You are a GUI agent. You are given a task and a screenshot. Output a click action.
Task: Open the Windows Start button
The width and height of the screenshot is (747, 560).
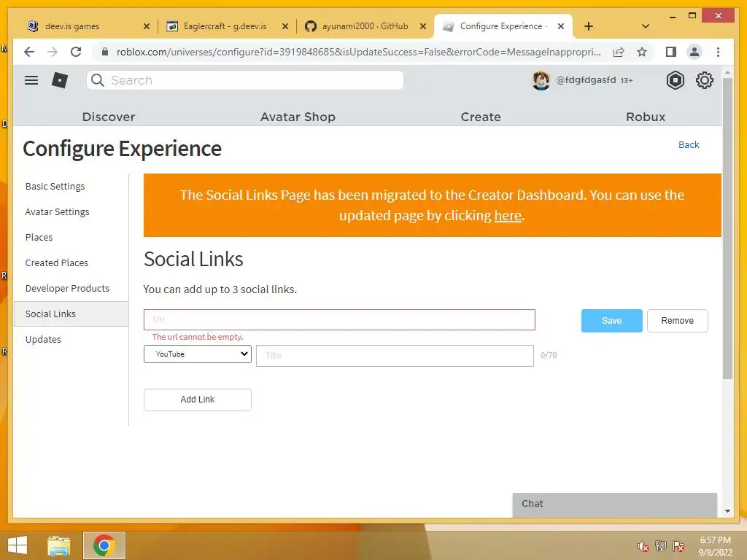[x=18, y=545]
